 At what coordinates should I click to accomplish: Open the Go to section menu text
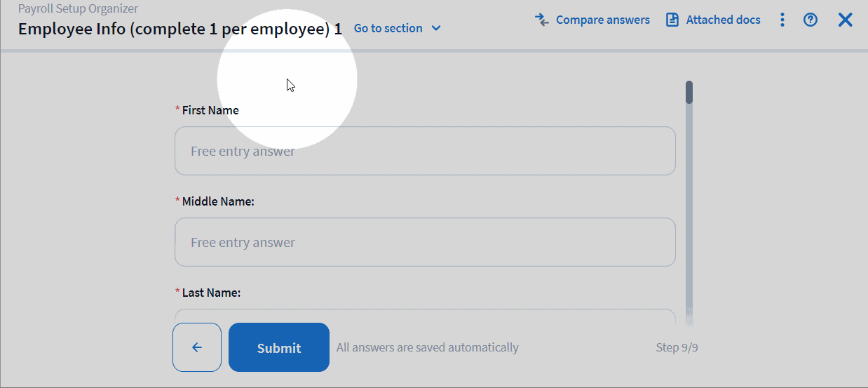388,28
